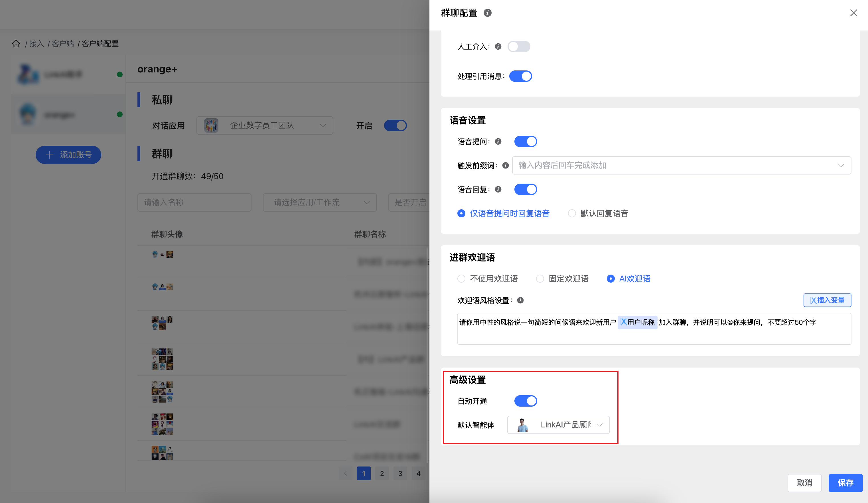Close the 群聊配置 drawer with X icon
This screenshot has height=503, width=868.
tap(853, 13)
